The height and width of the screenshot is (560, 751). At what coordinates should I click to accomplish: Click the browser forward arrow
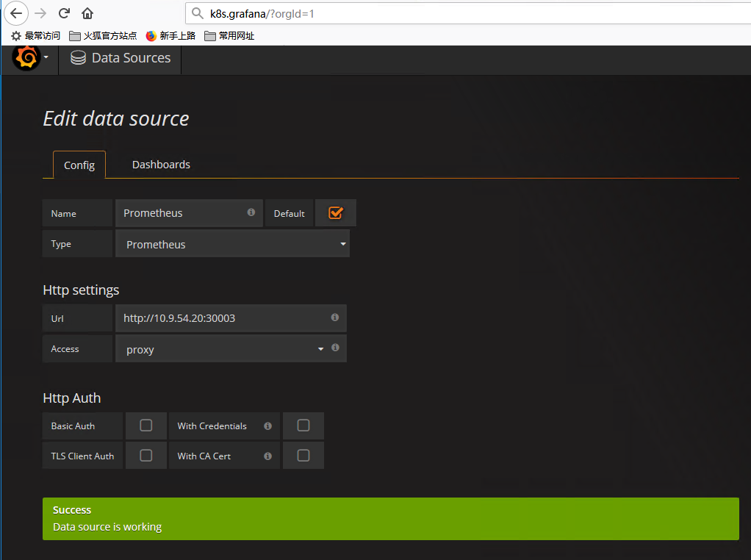coord(40,13)
